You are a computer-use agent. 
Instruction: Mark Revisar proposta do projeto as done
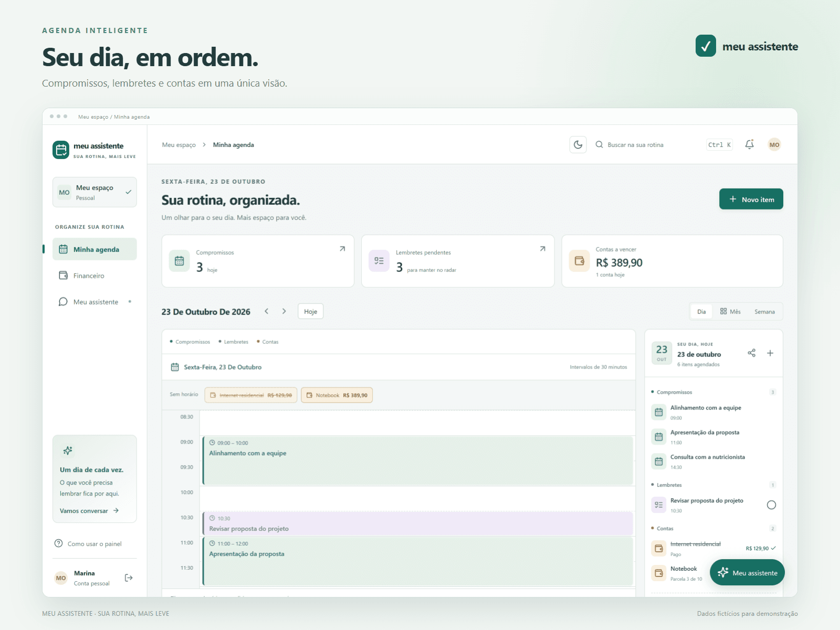[771, 505]
